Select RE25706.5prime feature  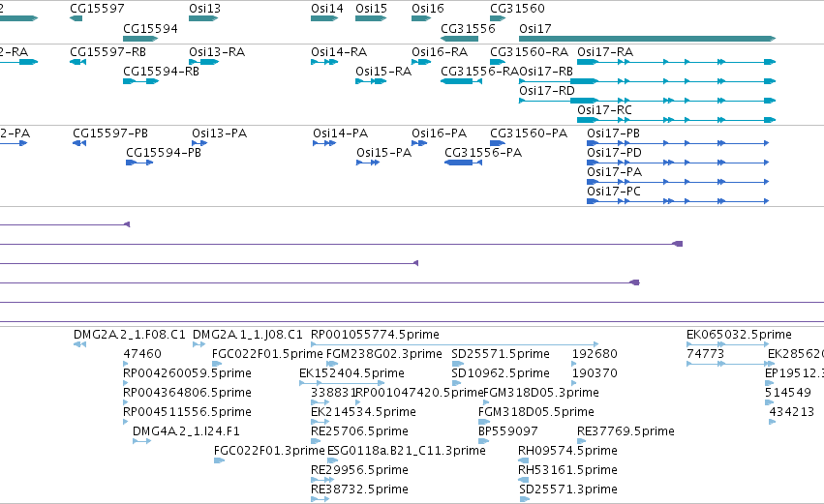[x=359, y=431]
